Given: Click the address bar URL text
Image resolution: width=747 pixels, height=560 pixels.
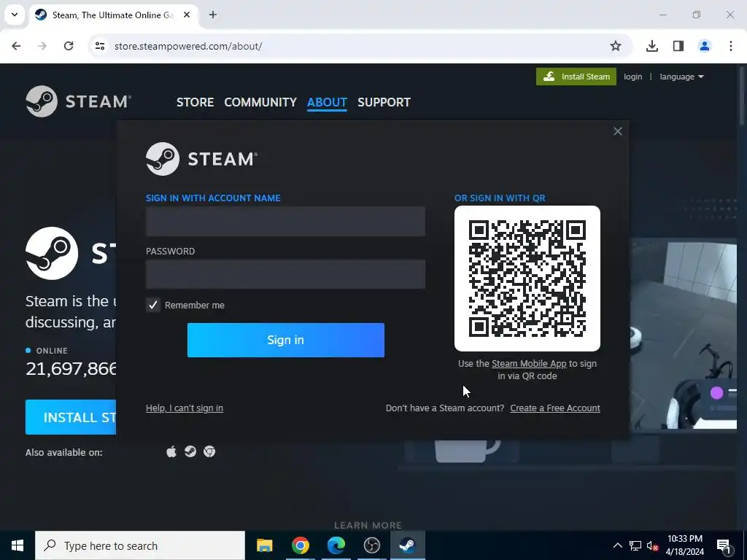Looking at the screenshot, I should tap(188, 46).
